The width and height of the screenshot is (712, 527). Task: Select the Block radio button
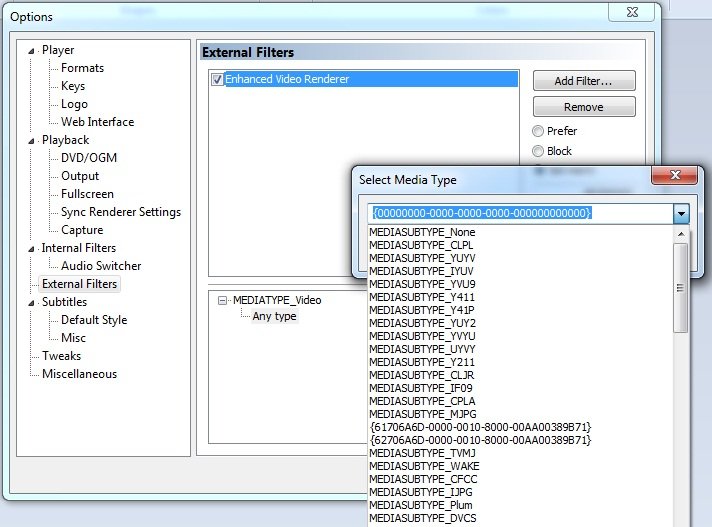538,151
